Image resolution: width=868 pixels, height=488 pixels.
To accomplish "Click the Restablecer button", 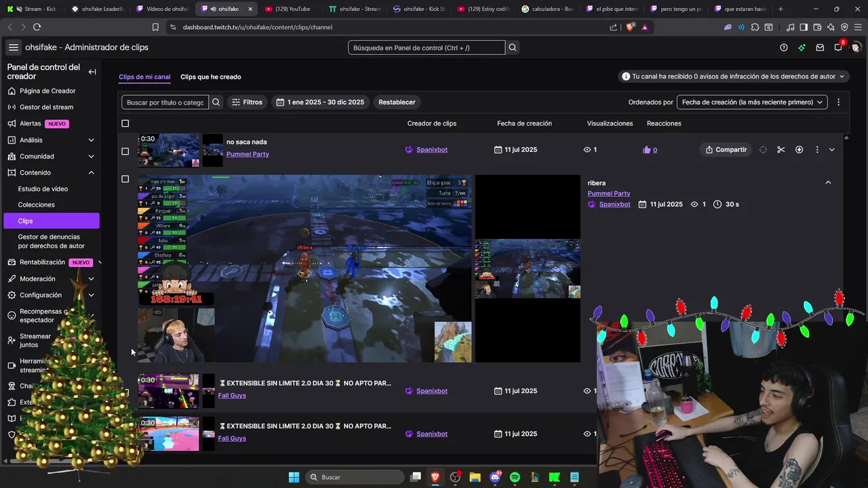I will point(397,102).
